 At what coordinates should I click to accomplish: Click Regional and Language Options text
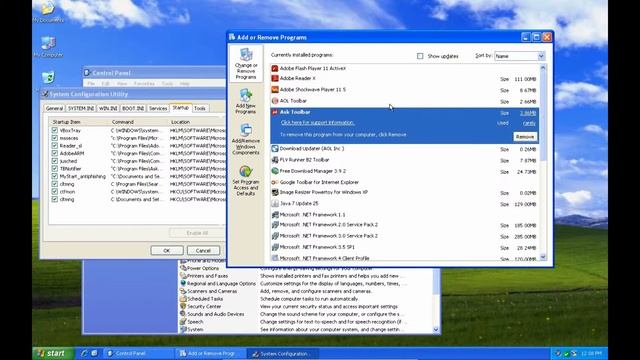point(221,284)
